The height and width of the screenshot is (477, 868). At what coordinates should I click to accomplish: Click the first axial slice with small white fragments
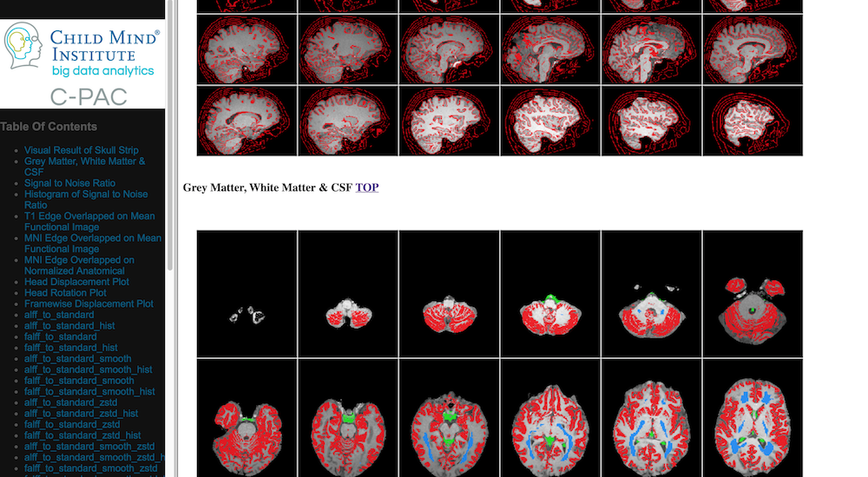247,295
